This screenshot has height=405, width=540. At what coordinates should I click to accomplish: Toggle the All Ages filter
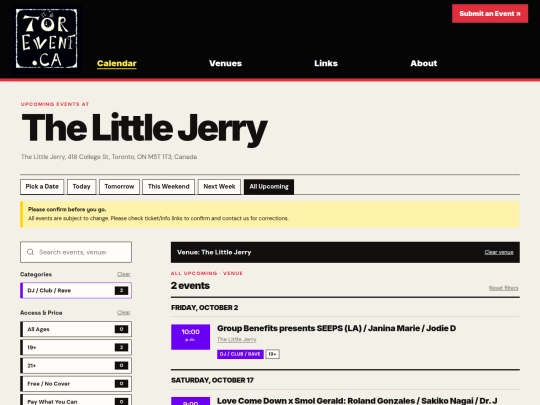click(76, 329)
